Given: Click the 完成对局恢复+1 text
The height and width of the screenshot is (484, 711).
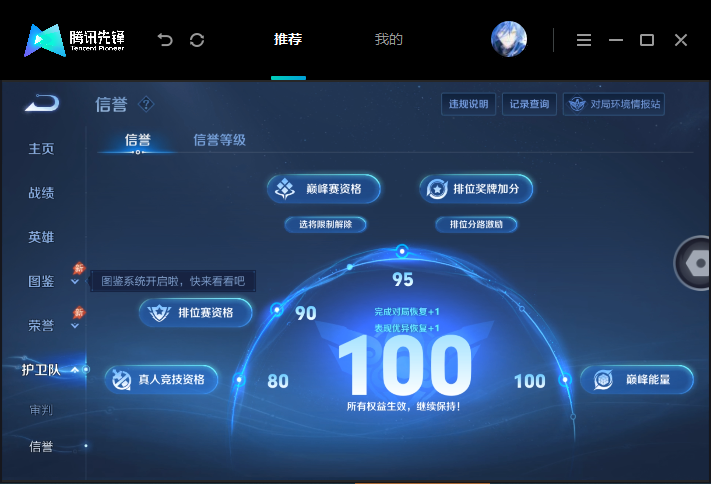Looking at the screenshot, I should coord(407,312).
